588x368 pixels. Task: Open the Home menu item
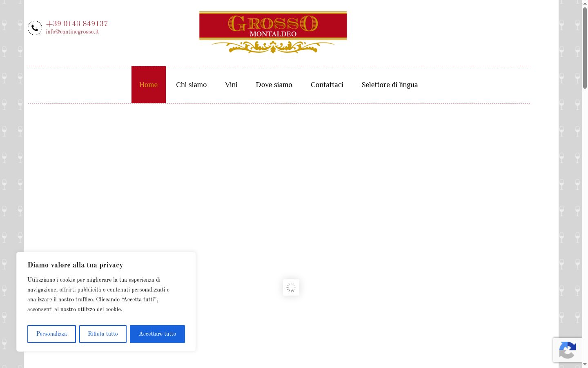tap(149, 85)
